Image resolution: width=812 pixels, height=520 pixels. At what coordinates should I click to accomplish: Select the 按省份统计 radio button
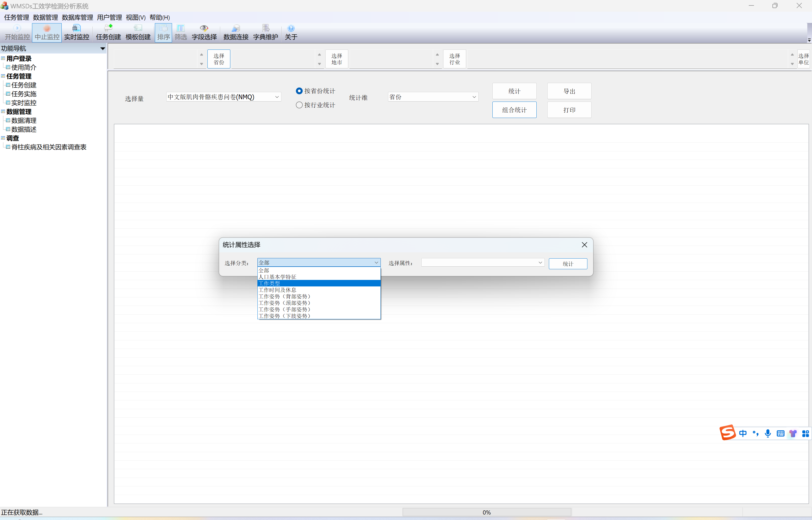point(315,91)
